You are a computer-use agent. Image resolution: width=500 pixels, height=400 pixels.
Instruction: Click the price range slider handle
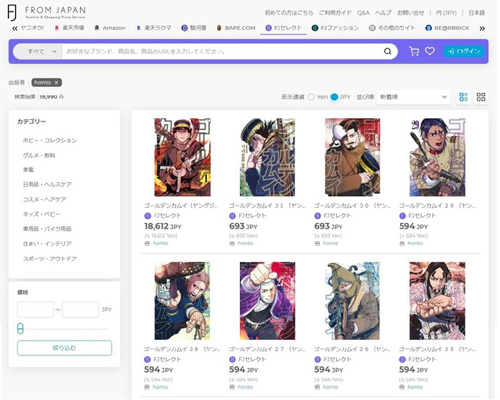point(20,329)
